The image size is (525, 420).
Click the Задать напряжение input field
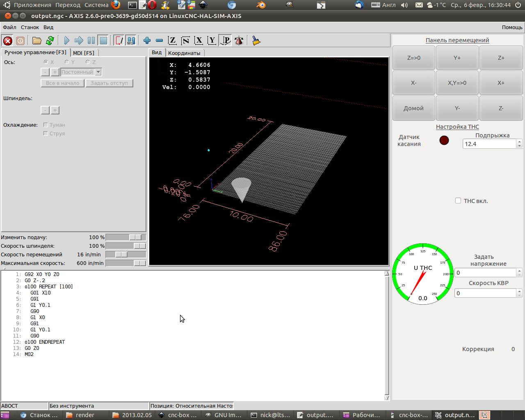point(485,273)
